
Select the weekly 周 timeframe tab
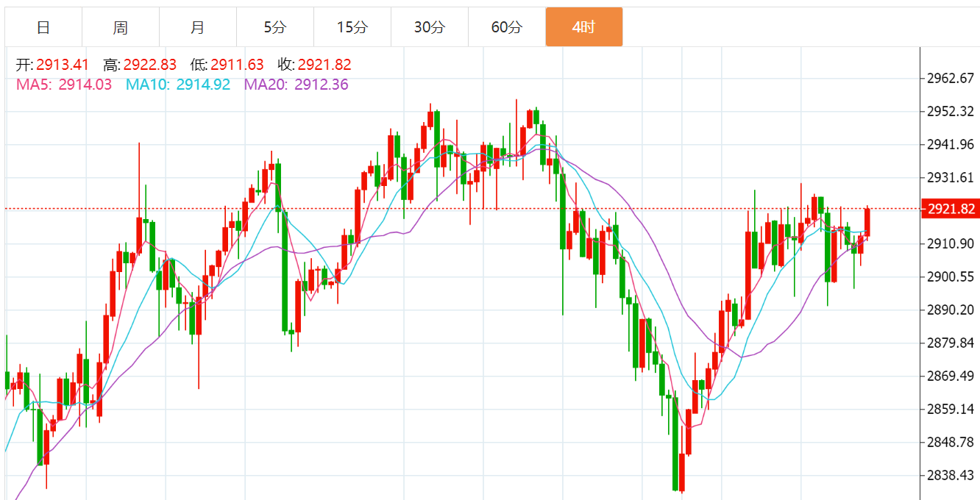pyautogui.click(x=121, y=27)
